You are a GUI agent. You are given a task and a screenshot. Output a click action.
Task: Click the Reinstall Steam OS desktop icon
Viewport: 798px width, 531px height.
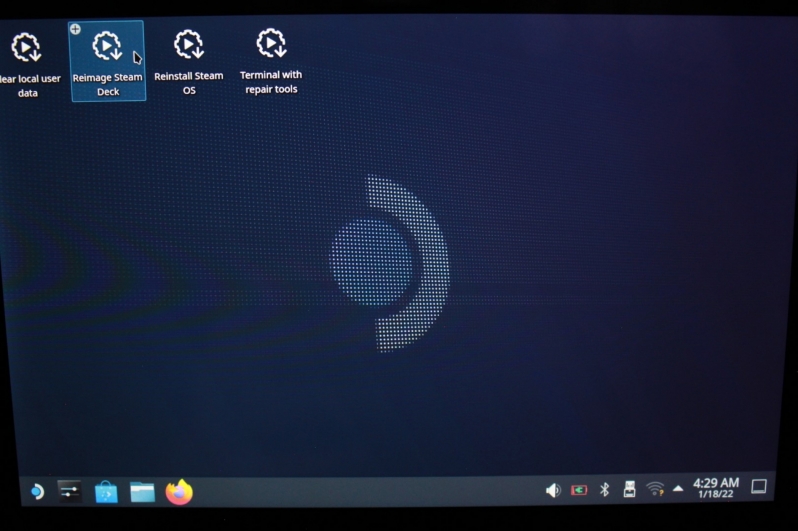(189, 45)
